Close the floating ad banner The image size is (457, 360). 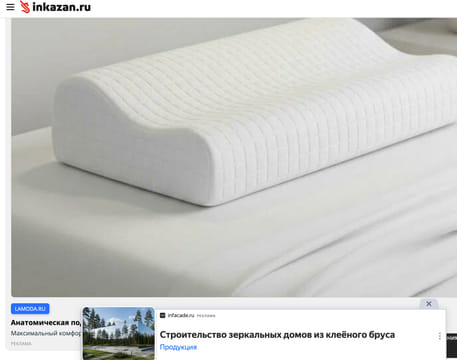pos(429,304)
